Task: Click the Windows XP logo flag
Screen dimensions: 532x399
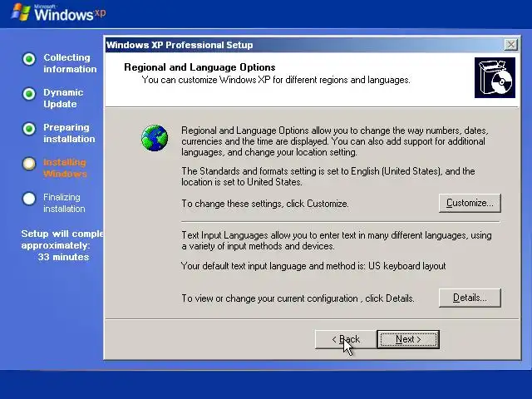Action: tap(21, 13)
